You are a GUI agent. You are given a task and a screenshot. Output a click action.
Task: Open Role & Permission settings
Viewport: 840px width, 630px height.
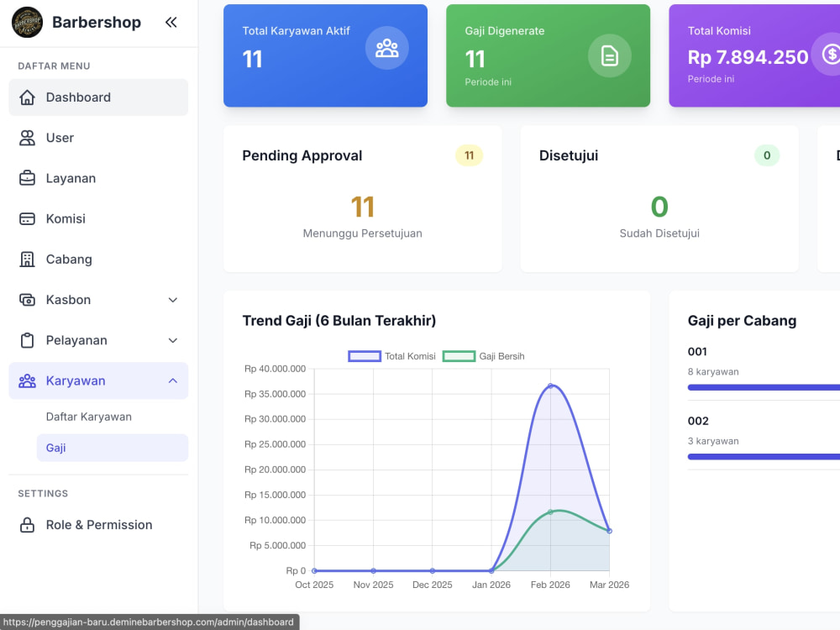pos(98,524)
